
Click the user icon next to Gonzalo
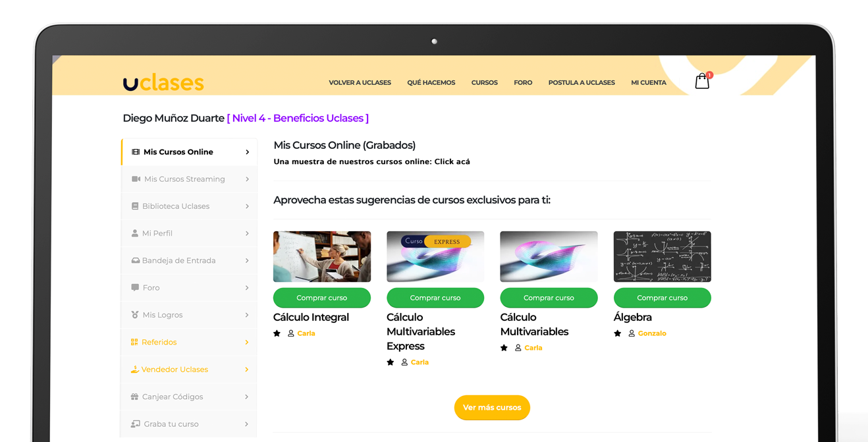(x=632, y=333)
